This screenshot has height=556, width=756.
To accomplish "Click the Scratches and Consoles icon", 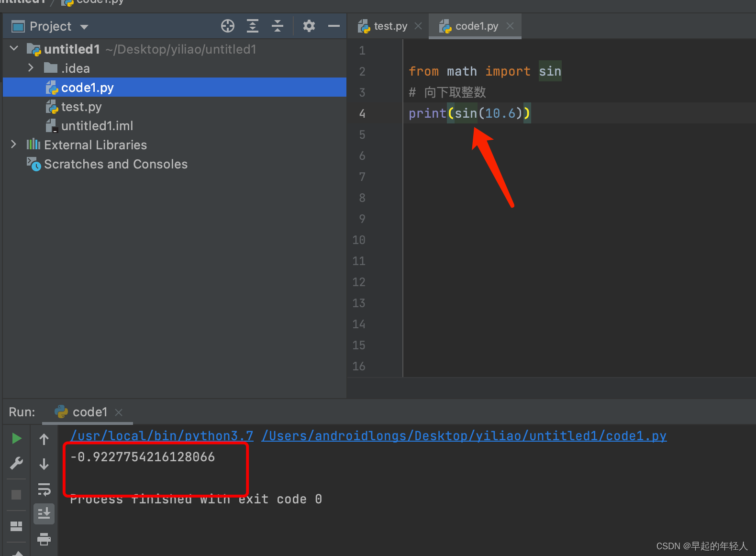I will [x=33, y=164].
